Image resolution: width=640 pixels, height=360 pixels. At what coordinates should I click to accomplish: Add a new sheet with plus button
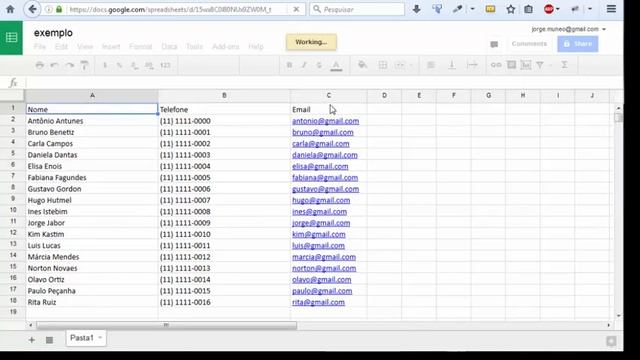(31, 340)
